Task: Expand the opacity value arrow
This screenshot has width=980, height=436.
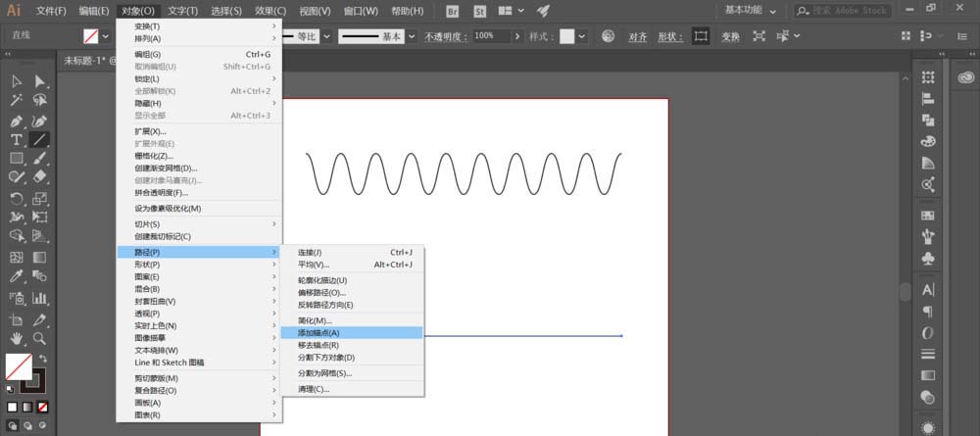Action: click(516, 37)
